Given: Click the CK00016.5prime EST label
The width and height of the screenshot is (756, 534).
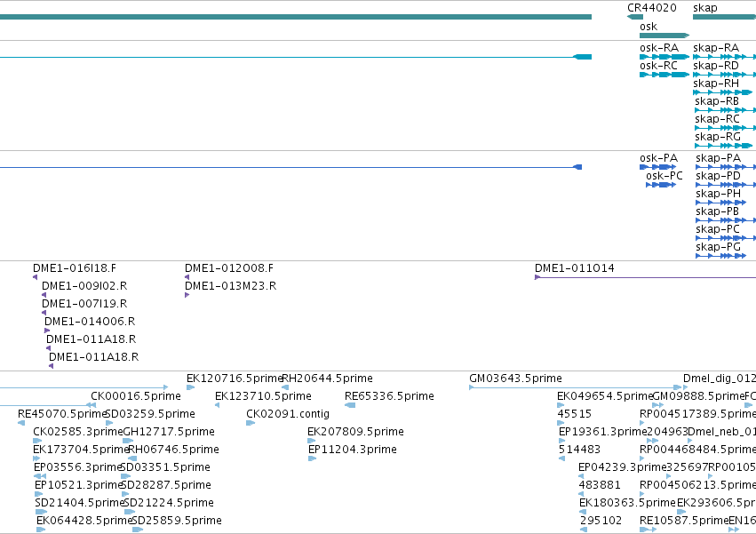Looking at the screenshot, I should click(x=136, y=396).
